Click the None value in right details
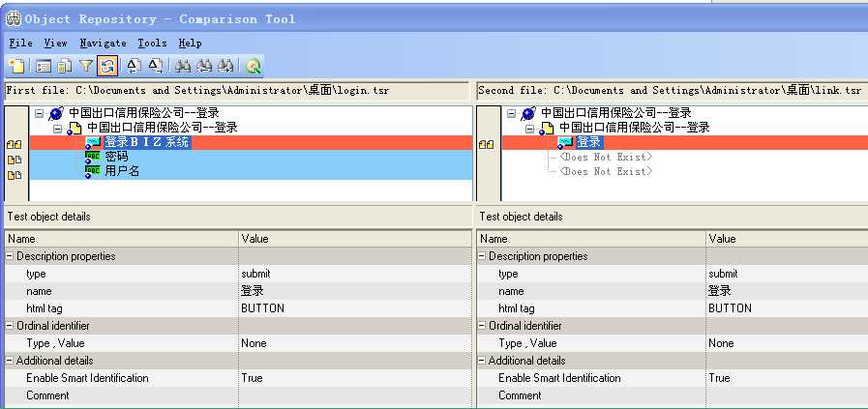 [x=721, y=343]
